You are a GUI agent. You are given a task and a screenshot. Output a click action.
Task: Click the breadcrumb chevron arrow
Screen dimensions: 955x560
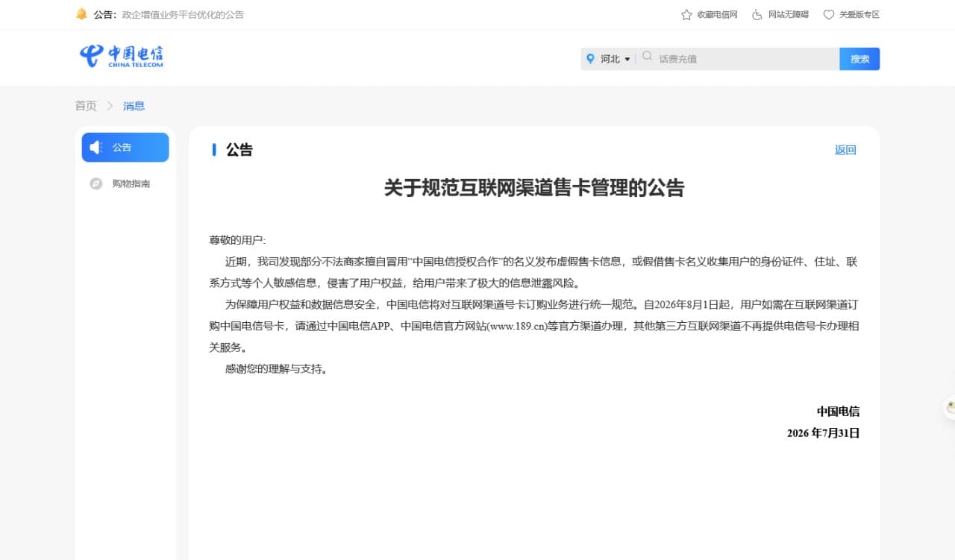pyautogui.click(x=110, y=106)
